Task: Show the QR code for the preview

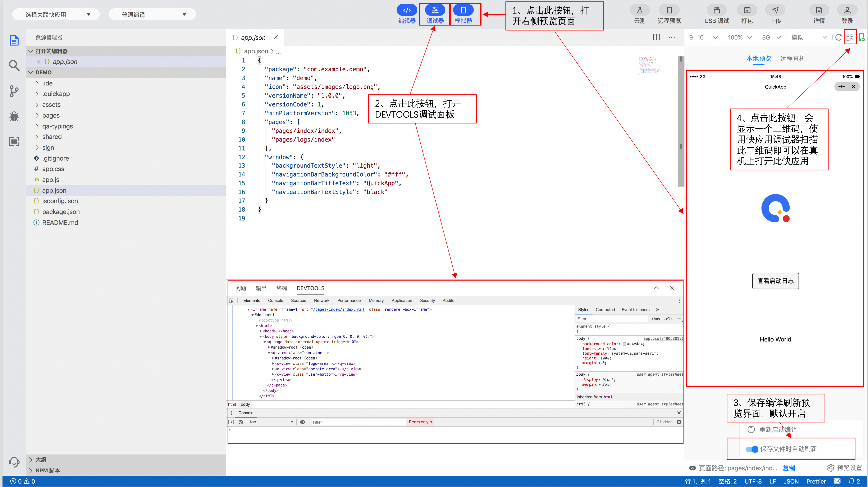Action: pos(849,37)
